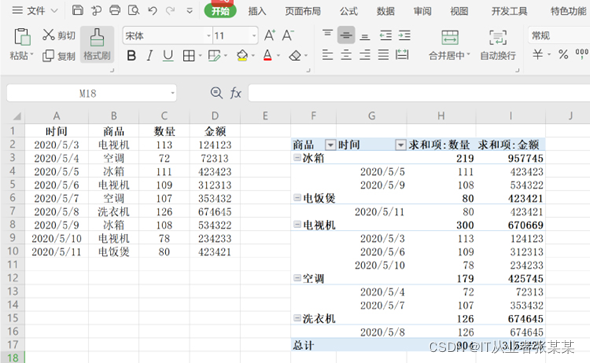Open Print Preview icon
The width and height of the screenshot is (590, 363).
[134, 10]
